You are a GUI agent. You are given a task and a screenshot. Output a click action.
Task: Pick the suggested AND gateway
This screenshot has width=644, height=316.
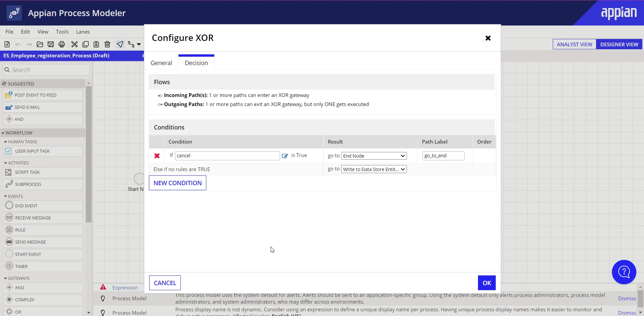pyautogui.click(x=43, y=119)
